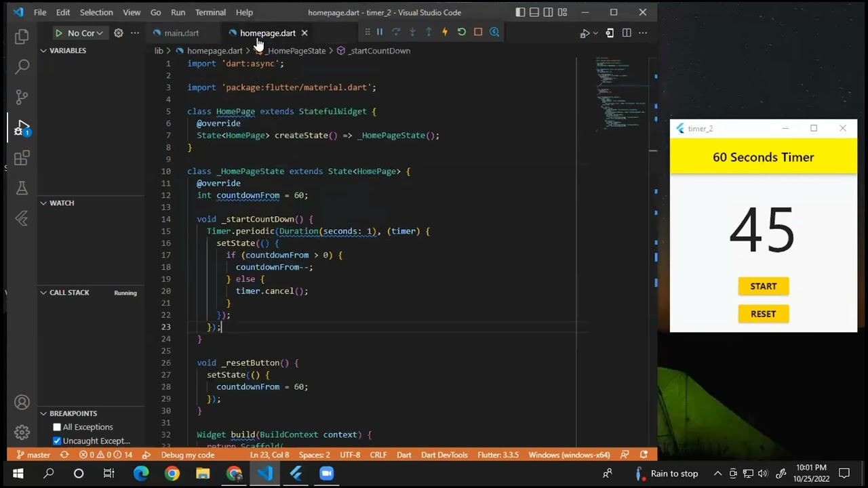Close the homepage.dart tab

304,33
